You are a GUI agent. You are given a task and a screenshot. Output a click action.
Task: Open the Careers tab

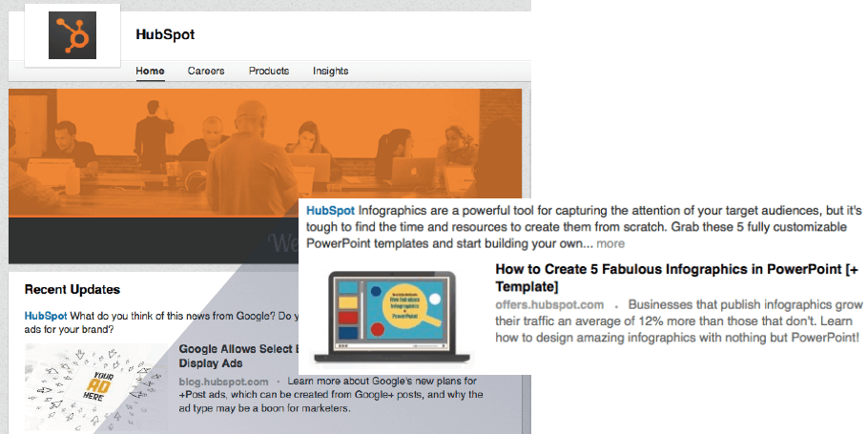206,71
